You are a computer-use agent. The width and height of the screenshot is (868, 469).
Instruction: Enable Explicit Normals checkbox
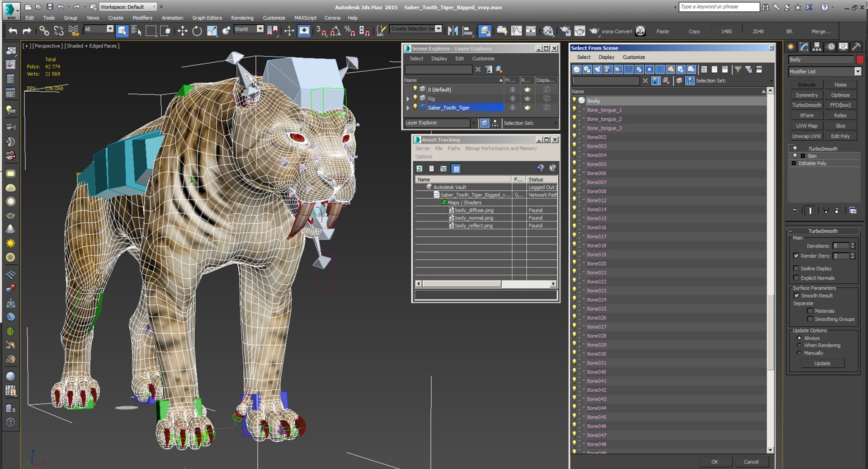click(x=796, y=278)
